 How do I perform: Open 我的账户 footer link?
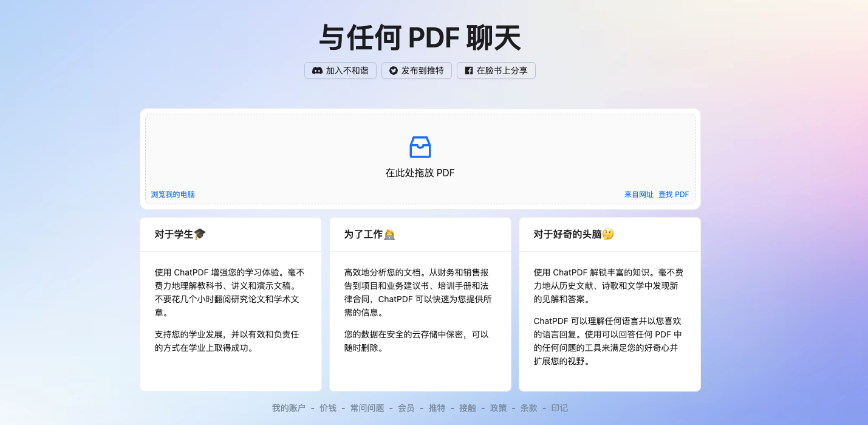[289, 408]
